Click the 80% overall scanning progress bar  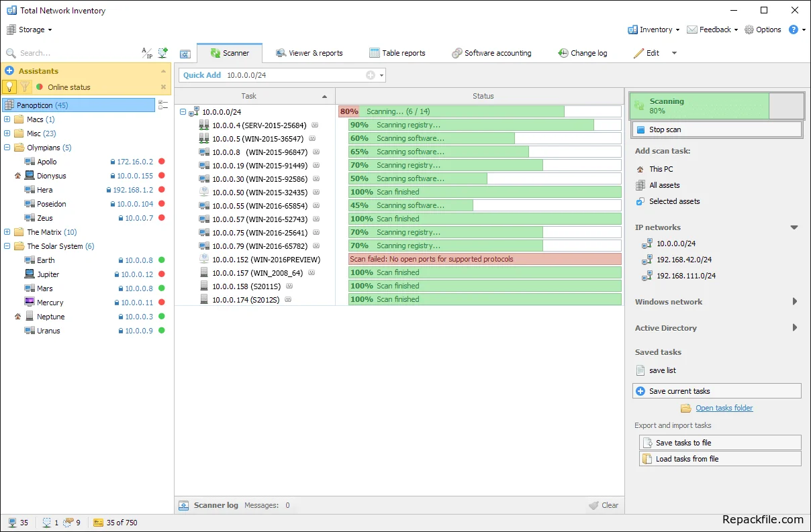point(480,111)
